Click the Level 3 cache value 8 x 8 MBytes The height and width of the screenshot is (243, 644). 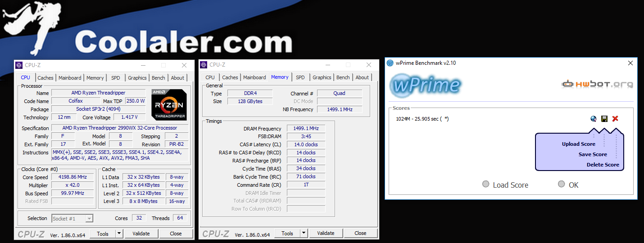144,201
